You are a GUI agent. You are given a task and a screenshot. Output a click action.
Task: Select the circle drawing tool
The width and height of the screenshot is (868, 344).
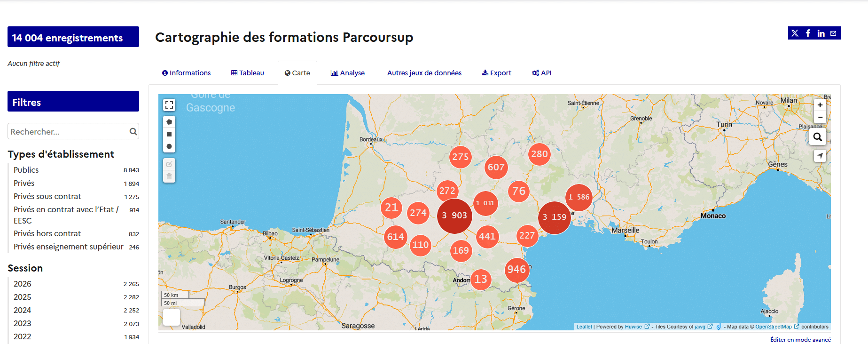click(169, 146)
